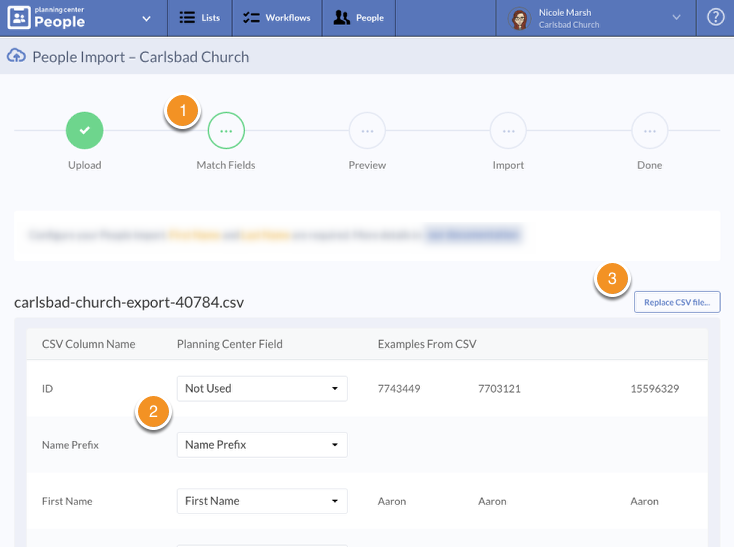Click the example value 15596329
The image size is (734, 547).
[654, 388]
